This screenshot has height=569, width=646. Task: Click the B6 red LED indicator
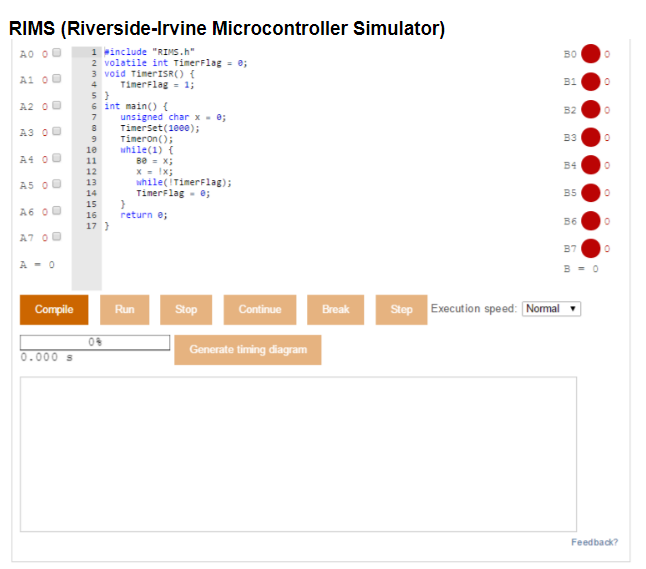(x=591, y=220)
